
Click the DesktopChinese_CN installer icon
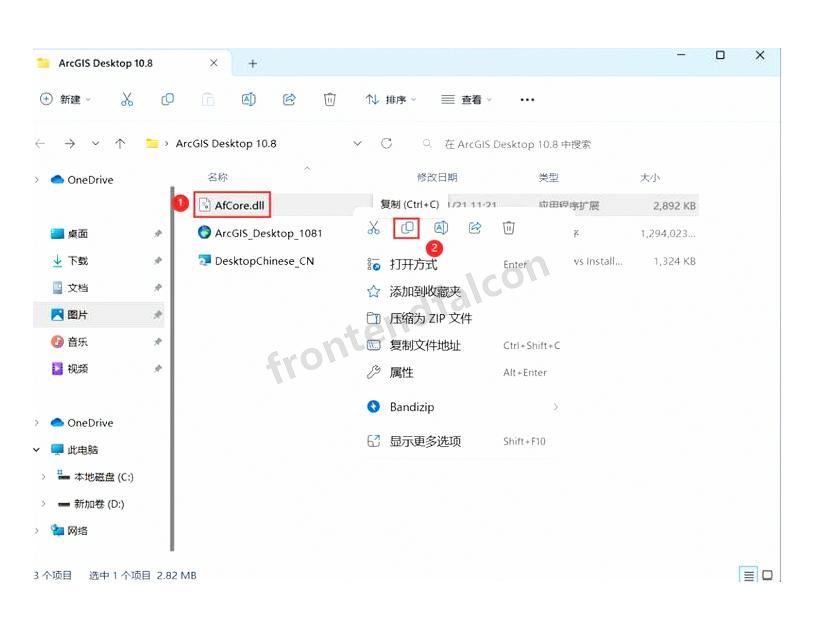click(204, 259)
